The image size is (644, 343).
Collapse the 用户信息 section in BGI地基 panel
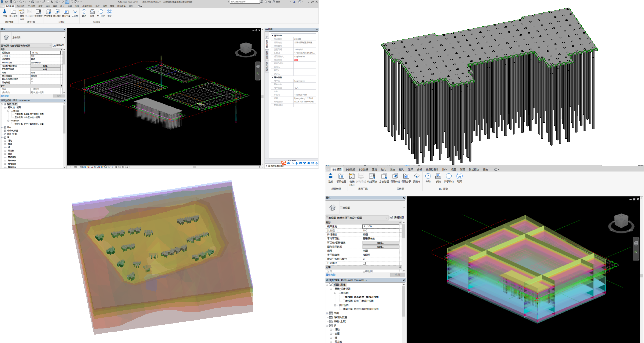[x=272, y=77]
